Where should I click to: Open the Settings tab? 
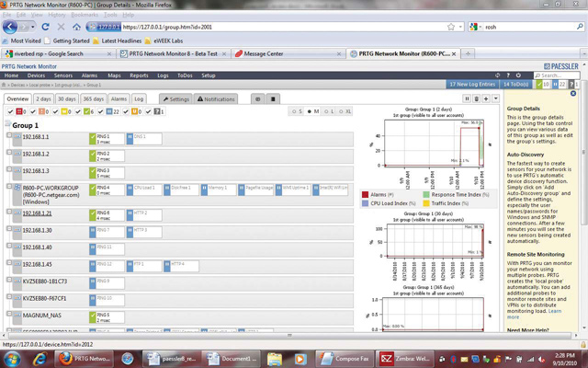coord(175,99)
